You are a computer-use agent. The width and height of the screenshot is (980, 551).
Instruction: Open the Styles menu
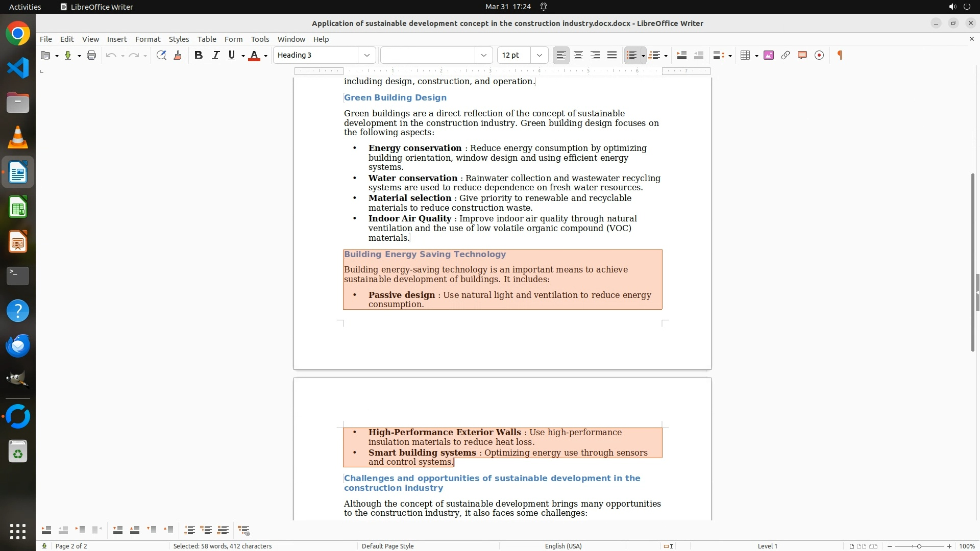[179, 39]
